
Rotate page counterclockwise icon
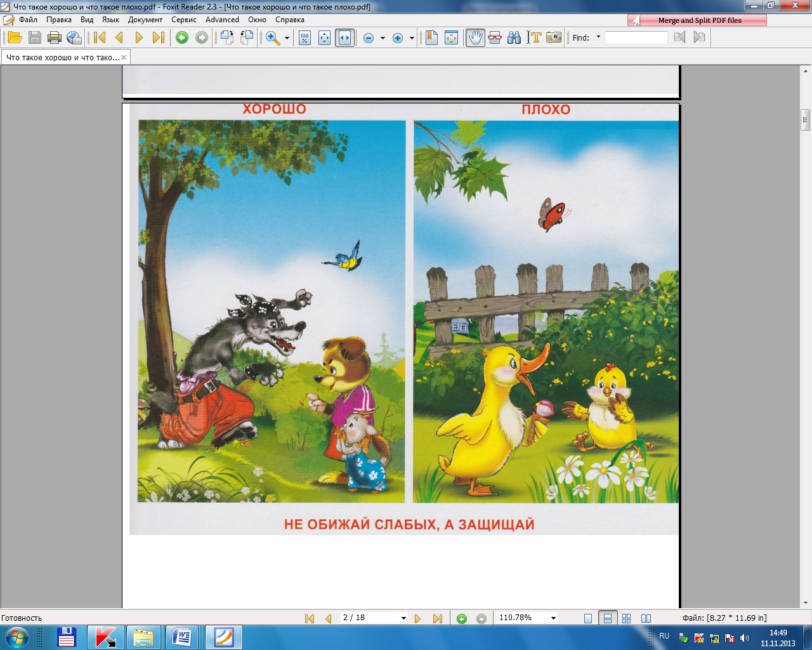[247, 37]
